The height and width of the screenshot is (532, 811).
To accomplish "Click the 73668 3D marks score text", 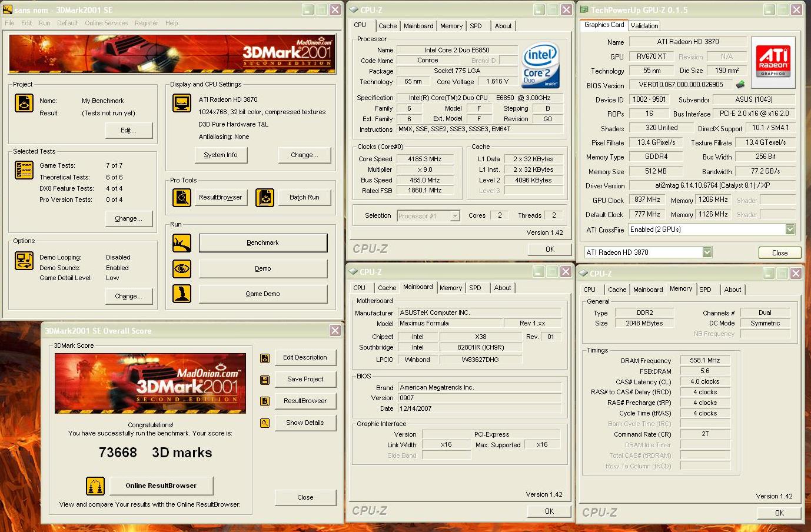I will [x=155, y=453].
